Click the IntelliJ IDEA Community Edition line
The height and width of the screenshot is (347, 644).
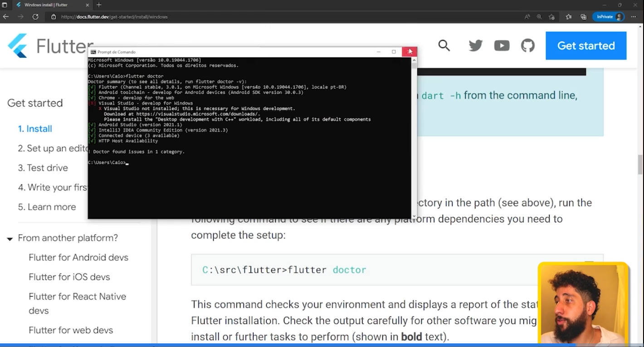coord(158,130)
